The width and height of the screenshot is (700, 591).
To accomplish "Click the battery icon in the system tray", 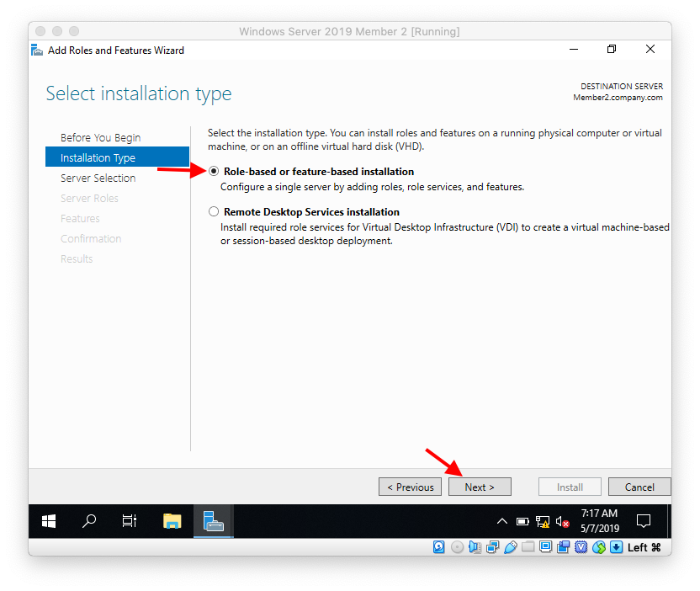I will point(522,520).
